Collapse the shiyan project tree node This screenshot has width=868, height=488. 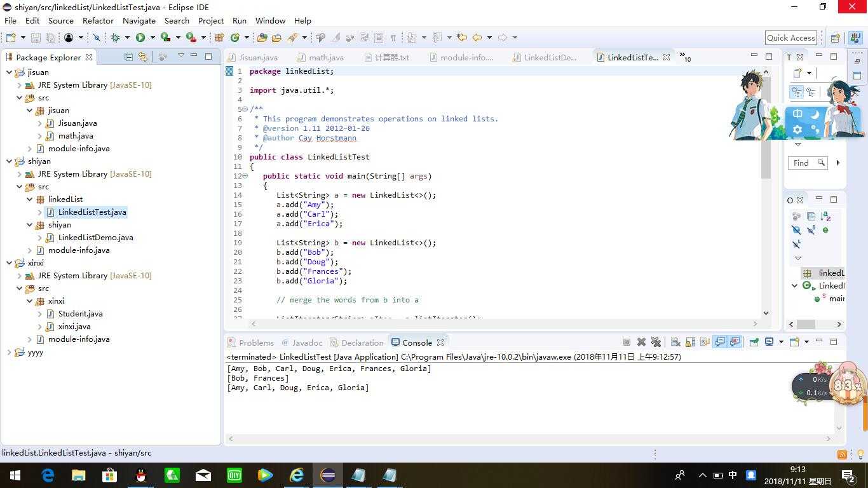pos(10,161)
